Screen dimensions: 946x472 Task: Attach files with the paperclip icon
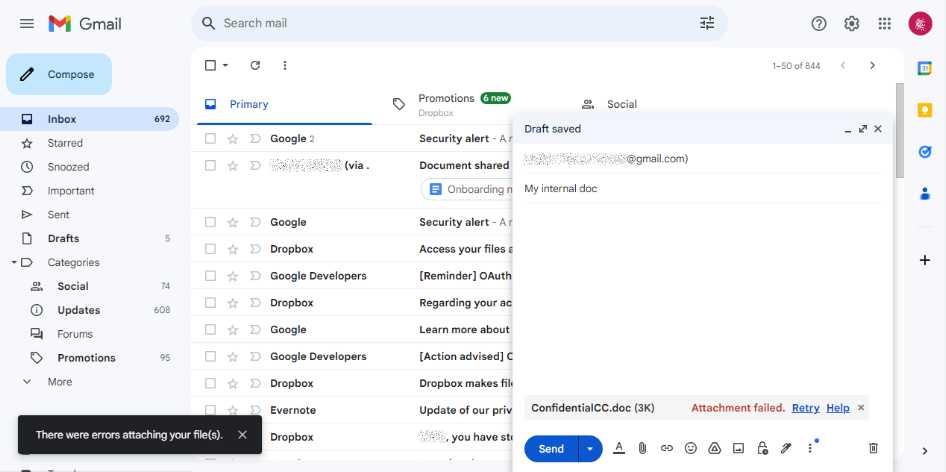click(643, 448)
